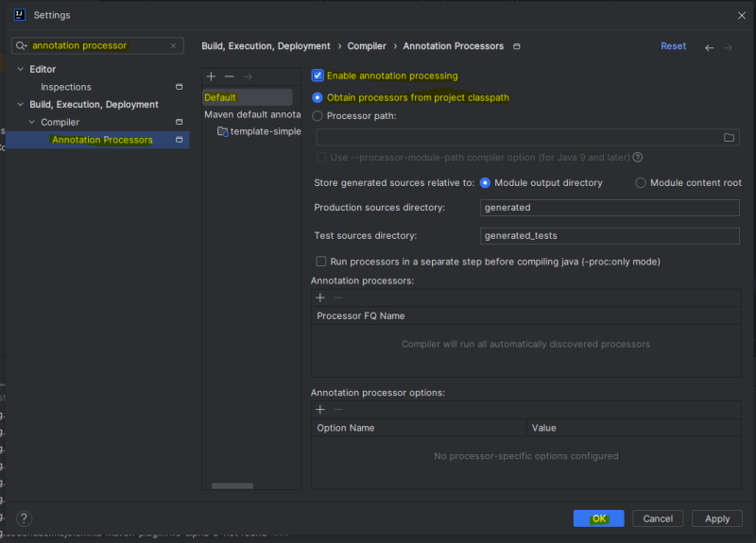Navigate forward with the right arrow
This screenshot has width=756, height=543.
(x=728, y=47)
